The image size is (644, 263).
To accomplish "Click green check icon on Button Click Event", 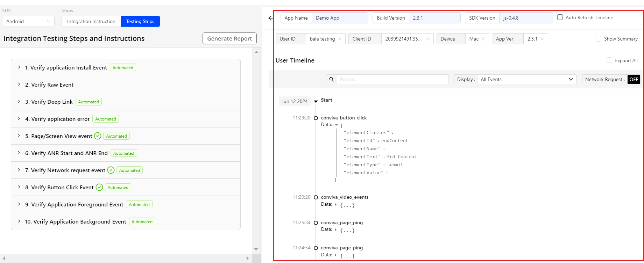I will (x=99, y=187).
